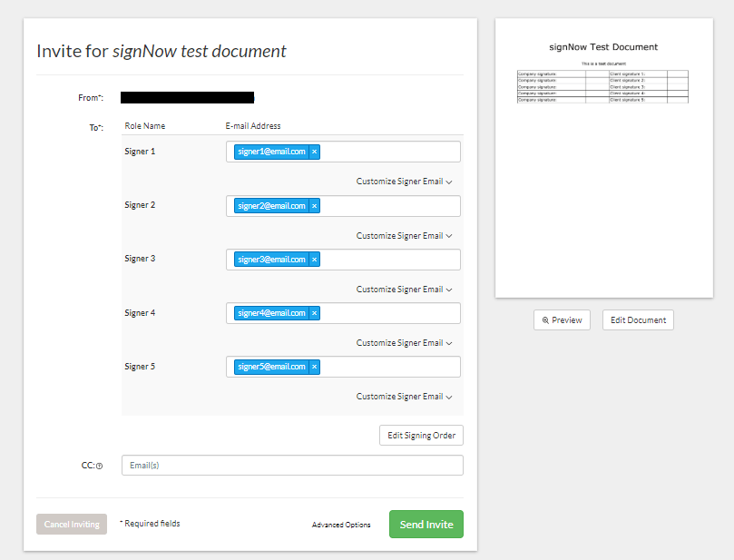Viewport: 734px width, 560px height.
Task: Delete the signer3@email.com tag via x
Action: pyautogui.click(x=315, y=260)
